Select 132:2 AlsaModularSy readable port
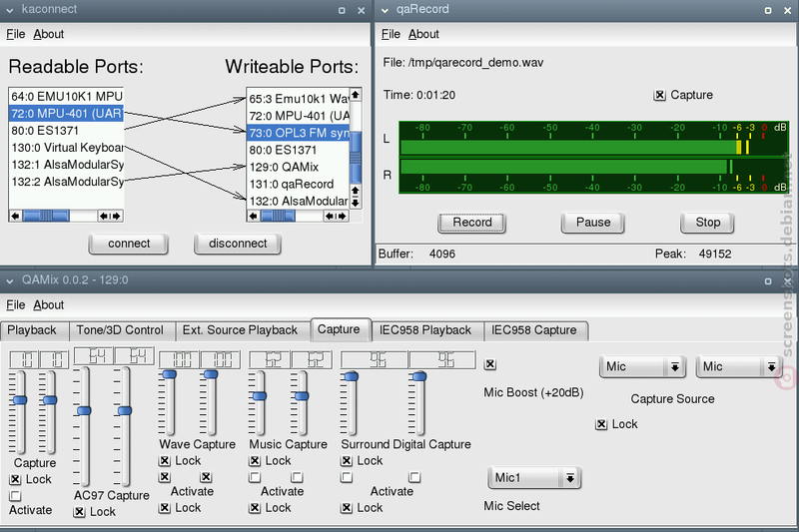 [66, 182]
